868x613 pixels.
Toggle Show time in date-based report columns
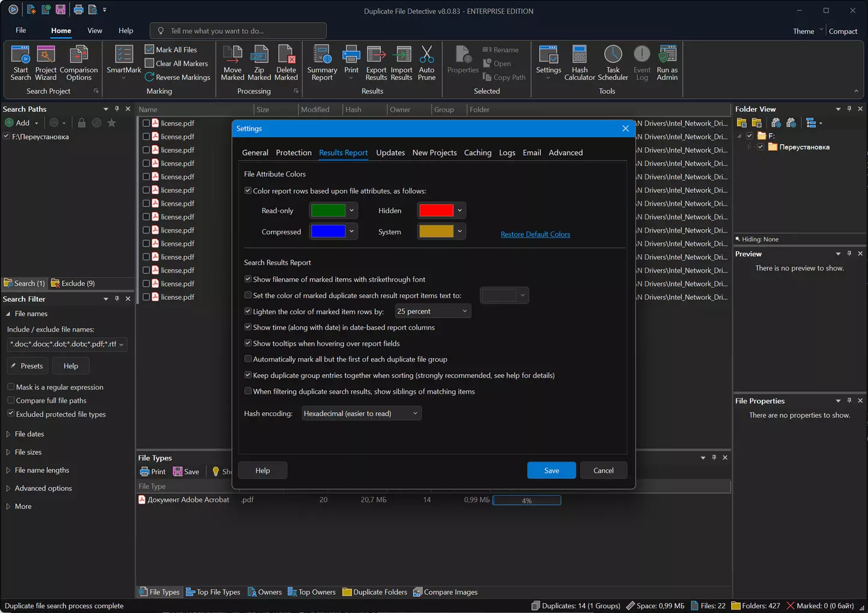(x=247, y=327)
